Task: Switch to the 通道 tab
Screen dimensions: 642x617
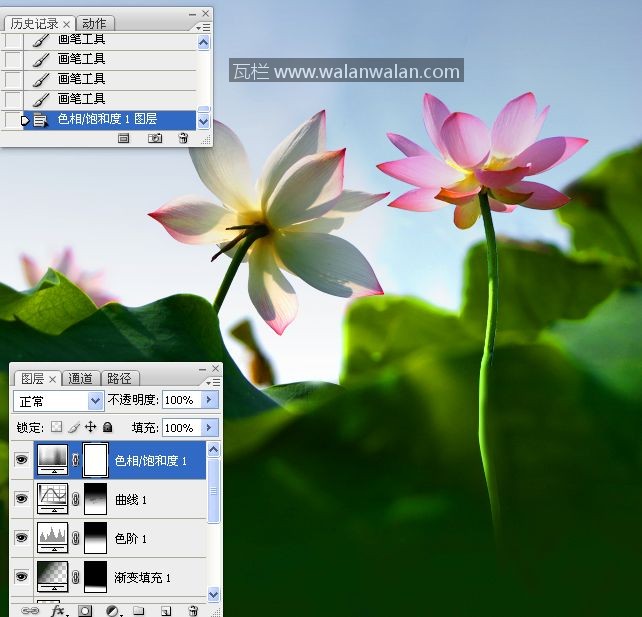Action: (81, 378)
